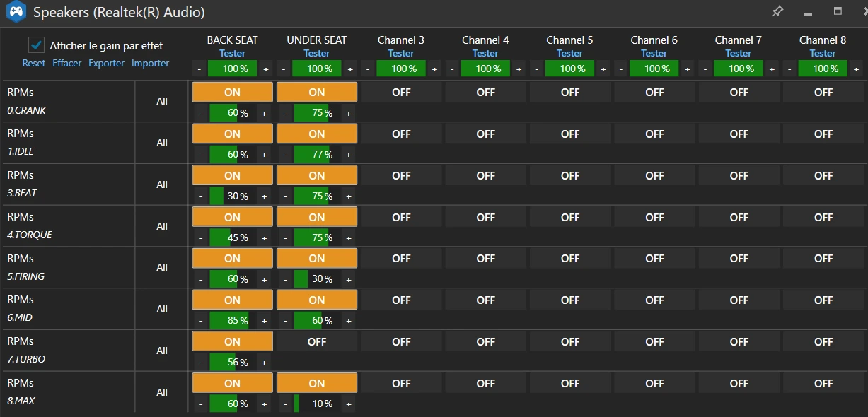This screenshot has height=417, width=868.
Task: Click Tester under Channel 5
Action: tap(569, 53)
